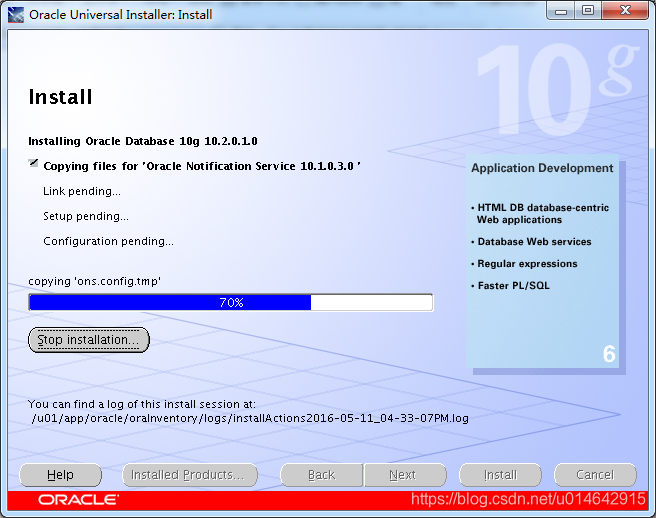
Task: Click the 'Install' page heading
Action: [60, 97]
